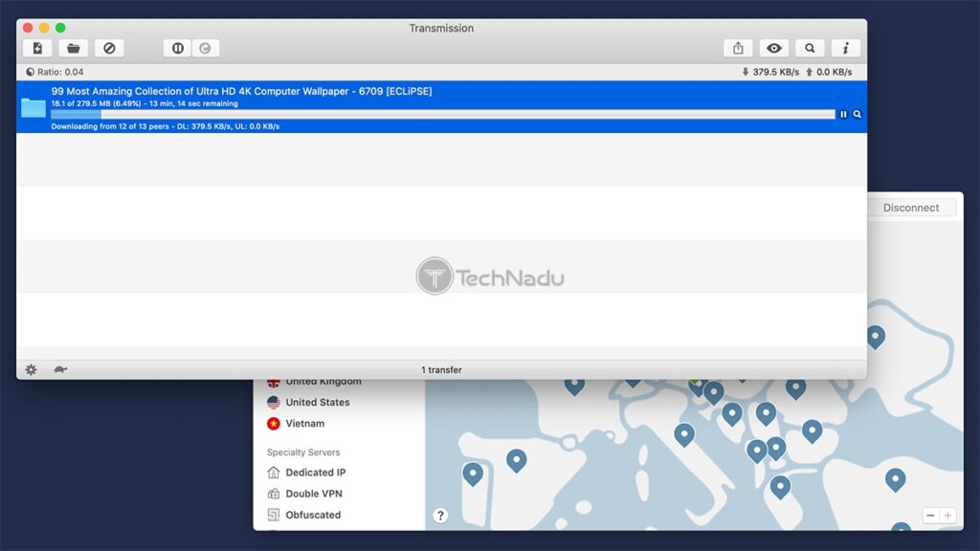This screenshot has height=551, width=980.
Task: Open the torrent Inspector info
Action: click(x=846, y=48)
